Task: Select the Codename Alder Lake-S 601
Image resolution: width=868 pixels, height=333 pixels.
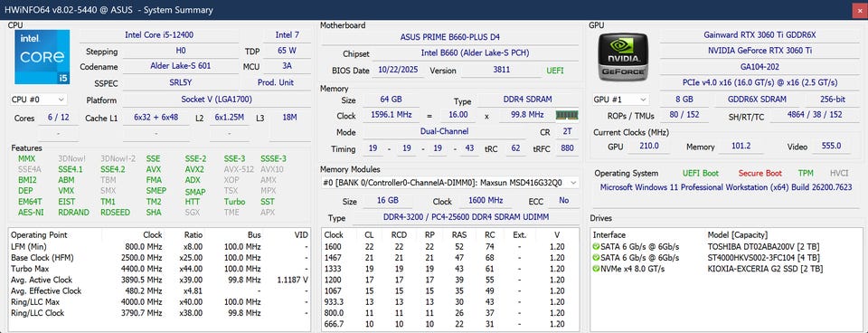Action: pos(181,66)
